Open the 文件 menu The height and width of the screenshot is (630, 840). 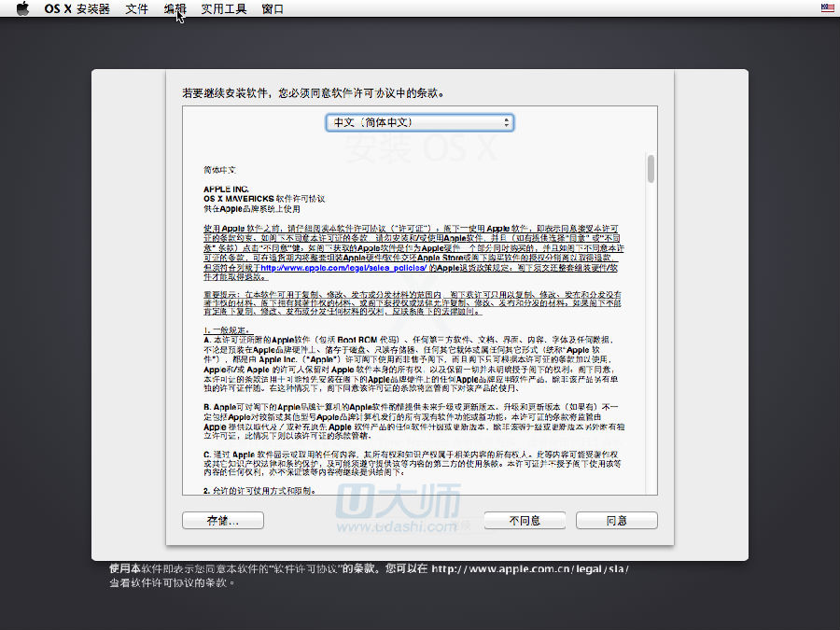click(136, 8)
